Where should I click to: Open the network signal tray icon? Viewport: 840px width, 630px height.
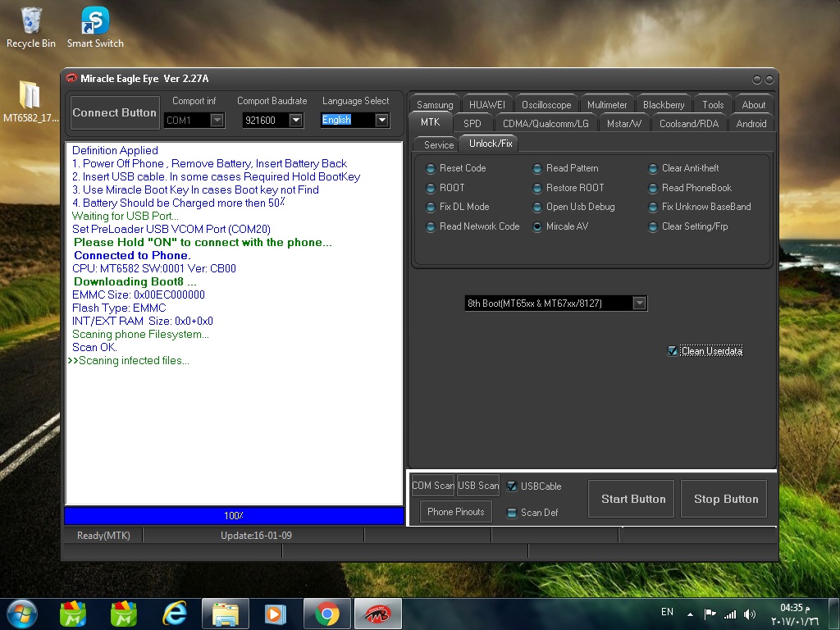(729, 614)
